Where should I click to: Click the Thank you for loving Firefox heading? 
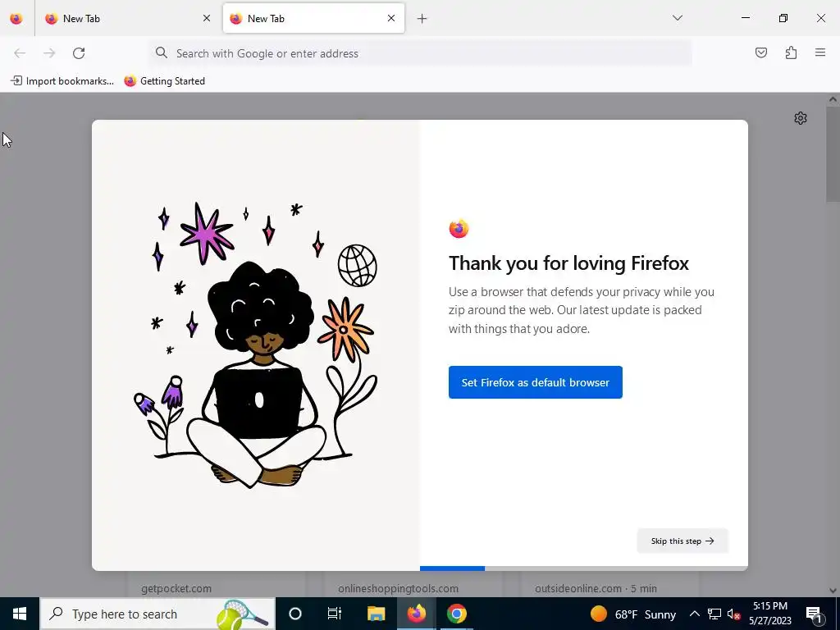[569, 263]
